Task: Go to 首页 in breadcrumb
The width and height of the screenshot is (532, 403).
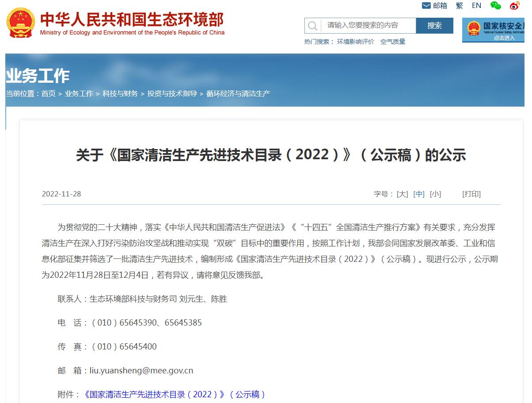Action: (49, 94)
